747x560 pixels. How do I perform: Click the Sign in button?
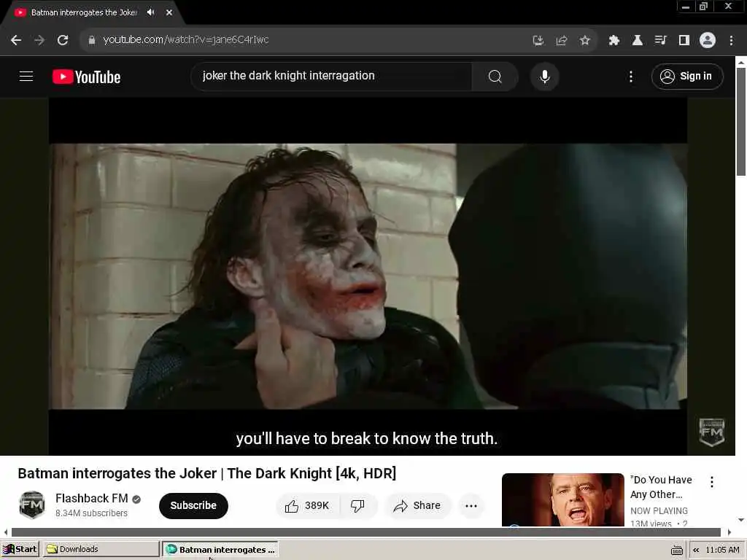[687, 76]
